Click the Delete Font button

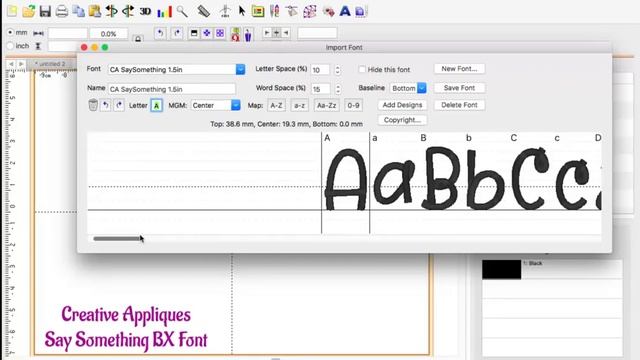(x=459, y=105)
